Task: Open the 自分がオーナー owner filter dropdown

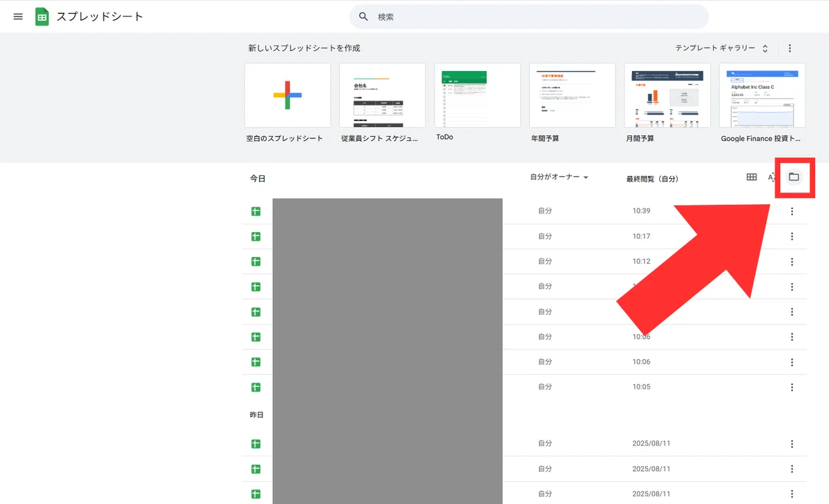Action: click(559, 177)
